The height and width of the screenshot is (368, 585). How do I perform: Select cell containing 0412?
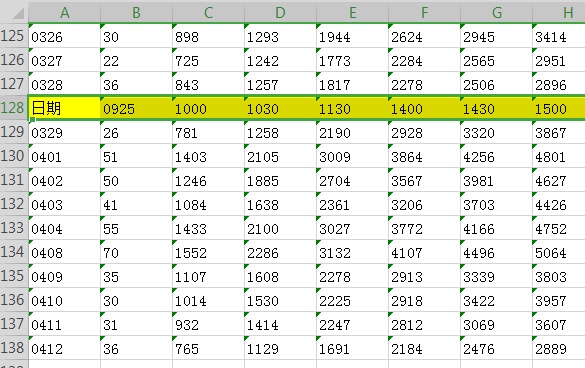pos(65,348)
